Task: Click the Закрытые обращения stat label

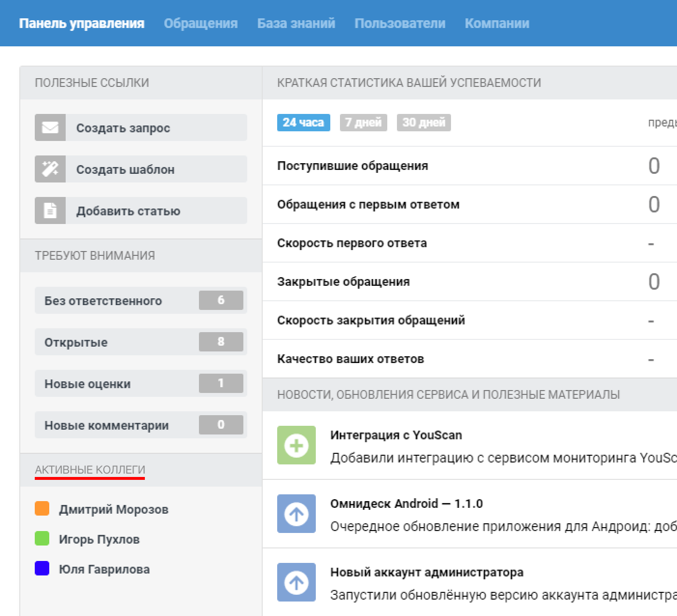Action: click(x=343, y=281)
